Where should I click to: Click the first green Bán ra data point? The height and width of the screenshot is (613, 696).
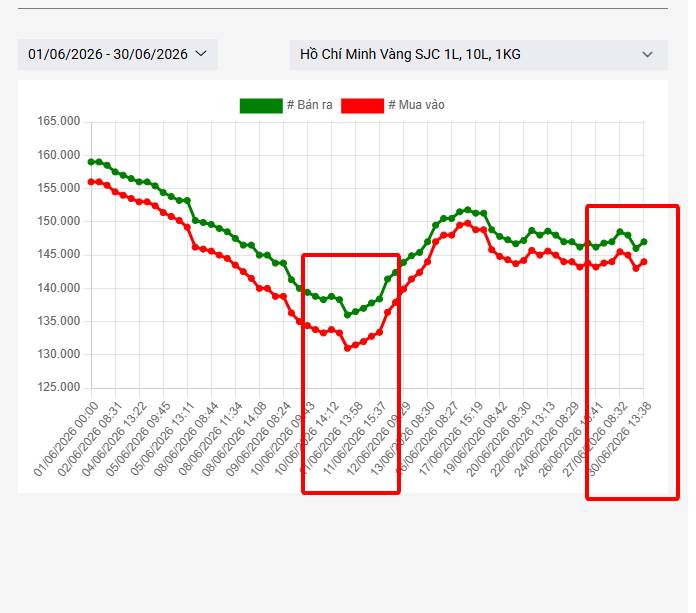click(x=91, y=162)
